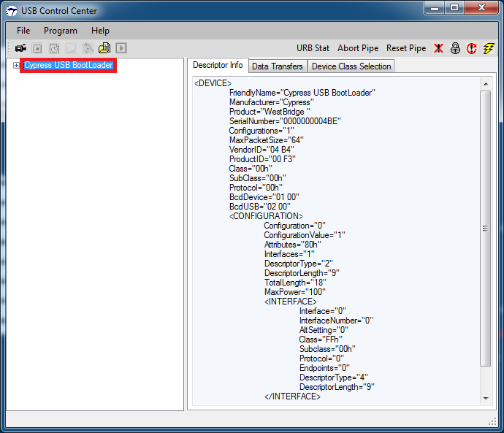Click the square stop toolbar icon
Viewport: 504px width, 433px height.
click(x=38, y=48)
